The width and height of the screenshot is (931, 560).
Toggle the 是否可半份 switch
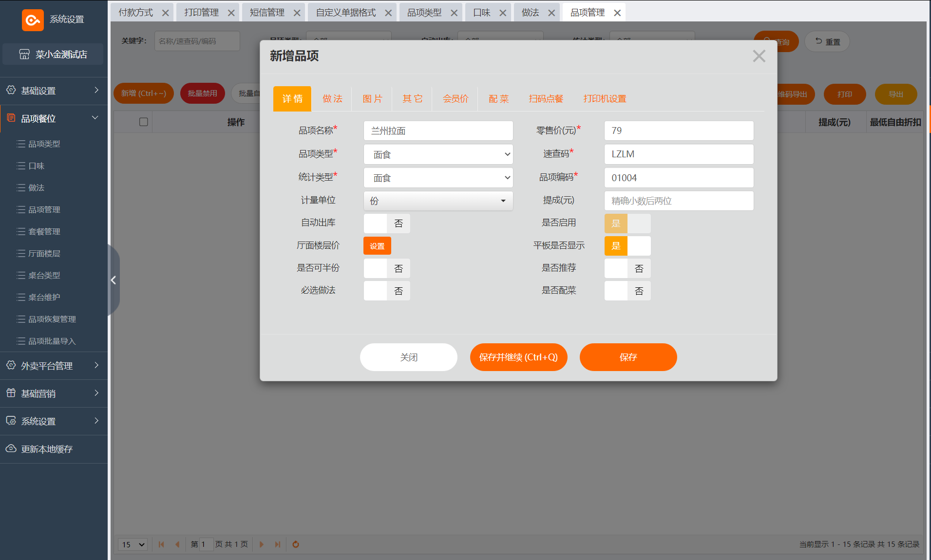click(387, 268)
